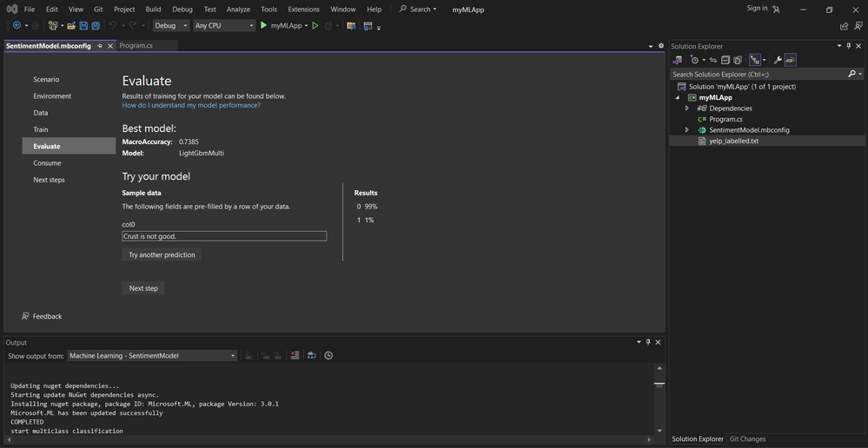
Task: Open the settings gear above the editor
Action: 660,46
